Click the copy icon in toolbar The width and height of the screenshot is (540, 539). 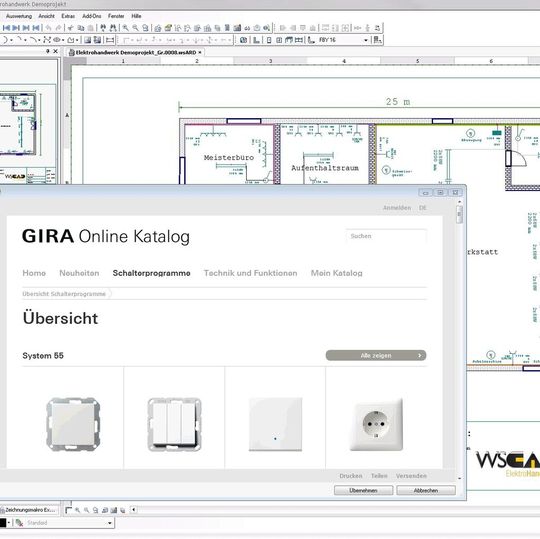click(81, 28)
